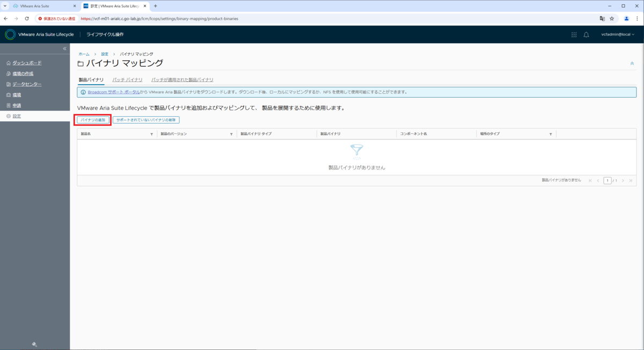
Task: Bookmark this page with the star icon
Action: click(612, 18)
